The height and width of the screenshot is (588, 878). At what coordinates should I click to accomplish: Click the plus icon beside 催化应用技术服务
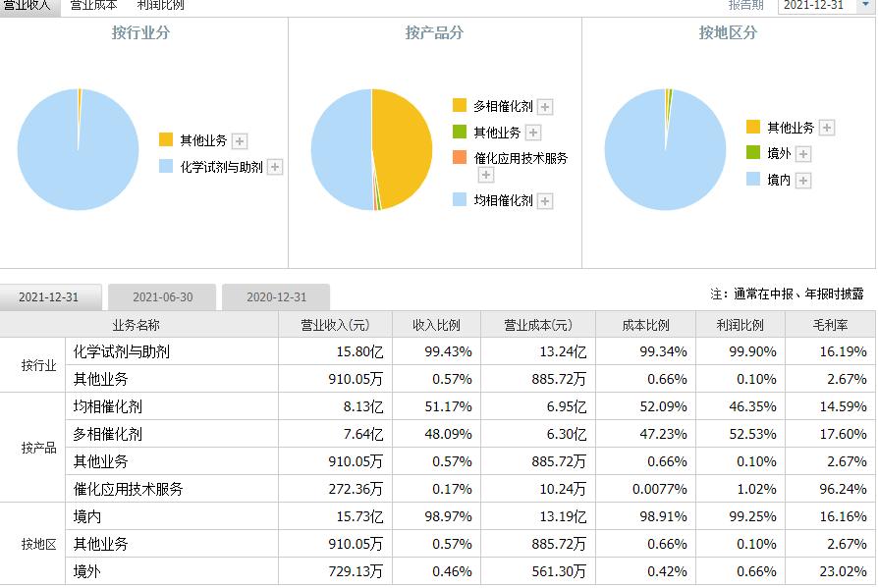tap(485, 174)
